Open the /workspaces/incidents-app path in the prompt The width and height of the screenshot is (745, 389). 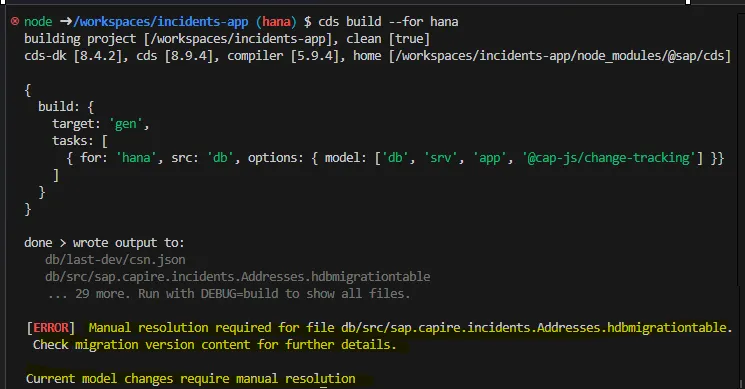pyautogui.click(x=161, y=22)
